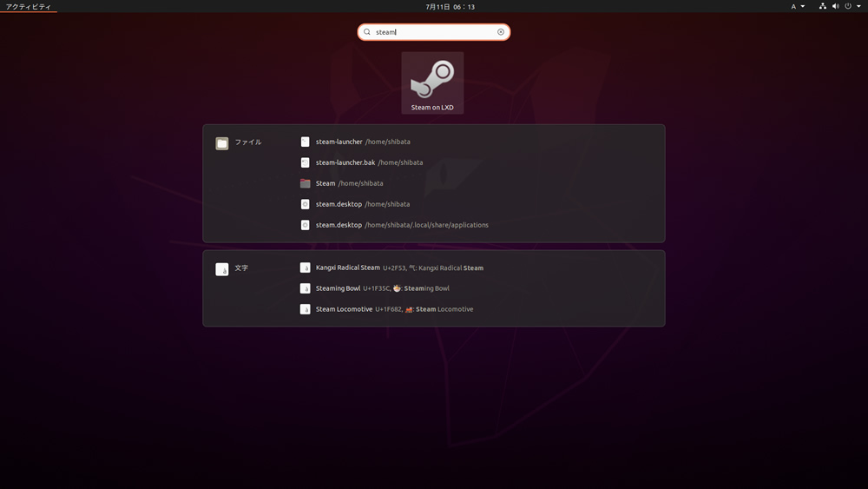868x489 pixels.
Task: Launch the Steam on LXD application
Action: 432,83
